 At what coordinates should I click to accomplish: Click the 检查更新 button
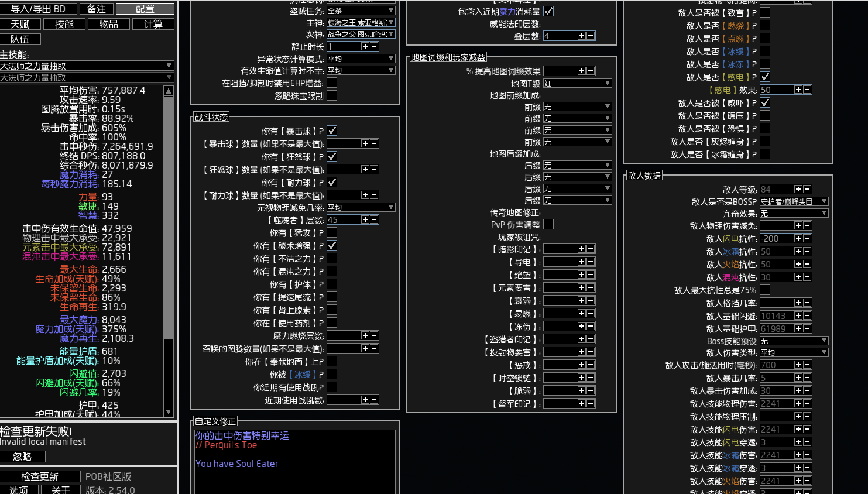(x=40, y=476)
